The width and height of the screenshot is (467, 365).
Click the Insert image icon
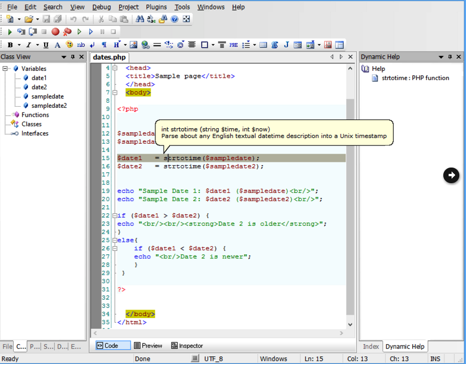click(134, 45)
